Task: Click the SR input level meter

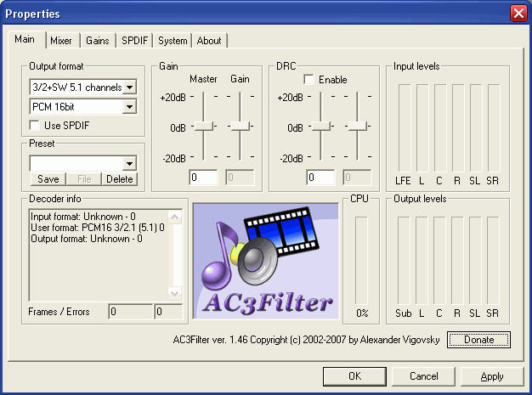Action: coord(494,128)
